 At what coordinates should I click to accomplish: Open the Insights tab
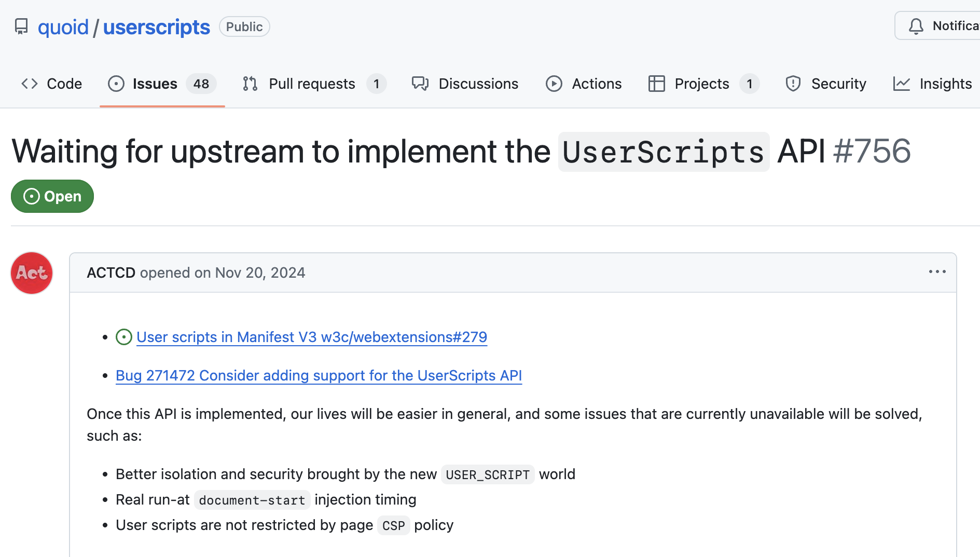point(932,84)
